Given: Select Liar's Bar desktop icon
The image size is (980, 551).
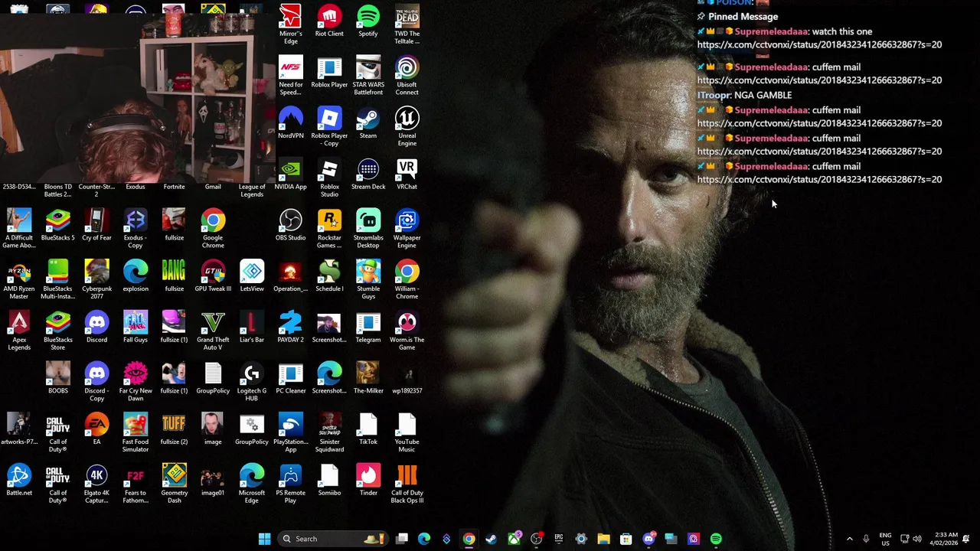Looking at the screenshot, I should click(x=252, y=327).
